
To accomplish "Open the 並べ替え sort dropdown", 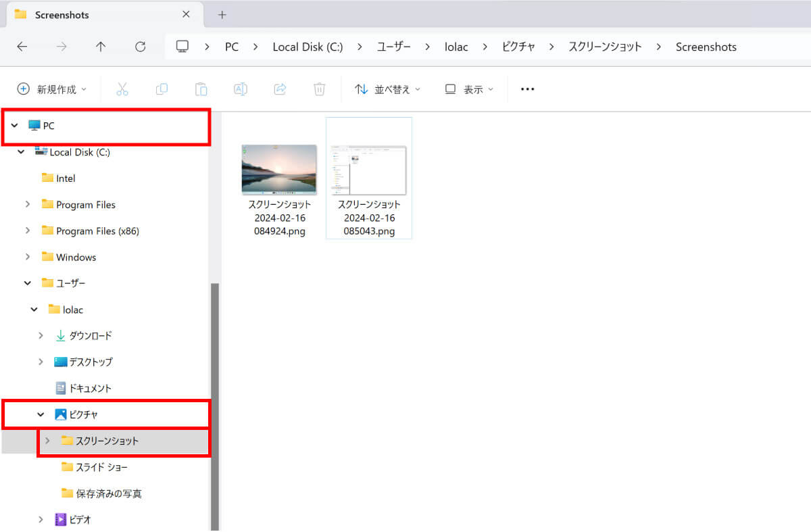I will (x=388, y=89).
